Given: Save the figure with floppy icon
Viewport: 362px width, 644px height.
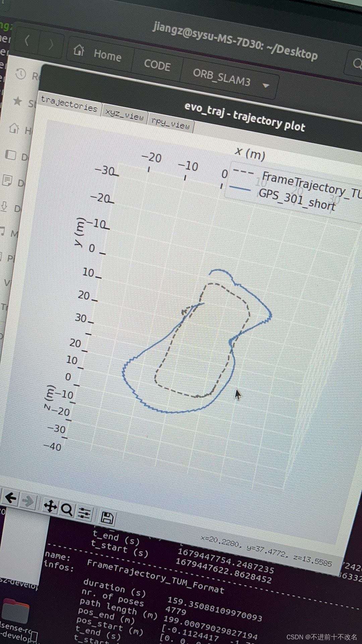Looking at the screenshot, I should pos(107,518).
